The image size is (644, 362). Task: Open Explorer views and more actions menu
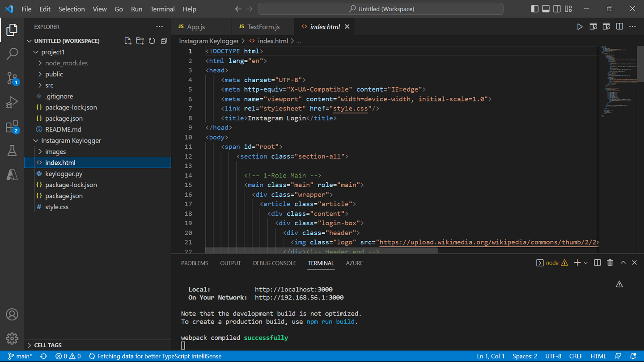click(x=160, y=27)
